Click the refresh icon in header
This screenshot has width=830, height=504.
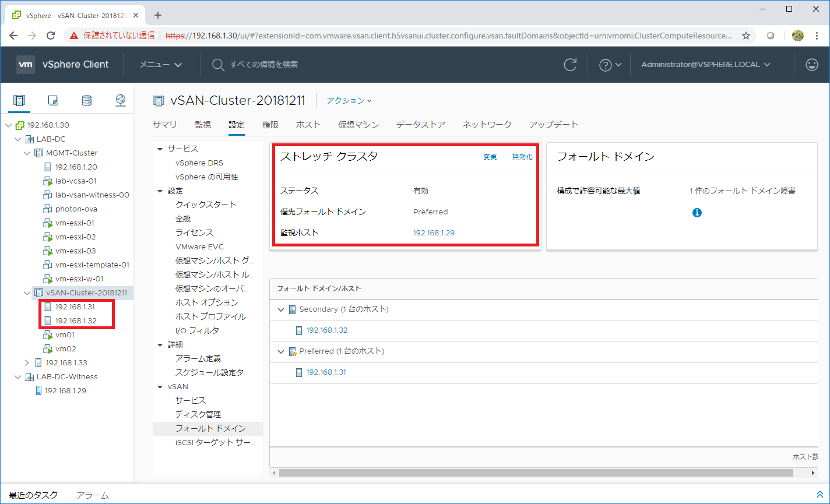point(571,65)
